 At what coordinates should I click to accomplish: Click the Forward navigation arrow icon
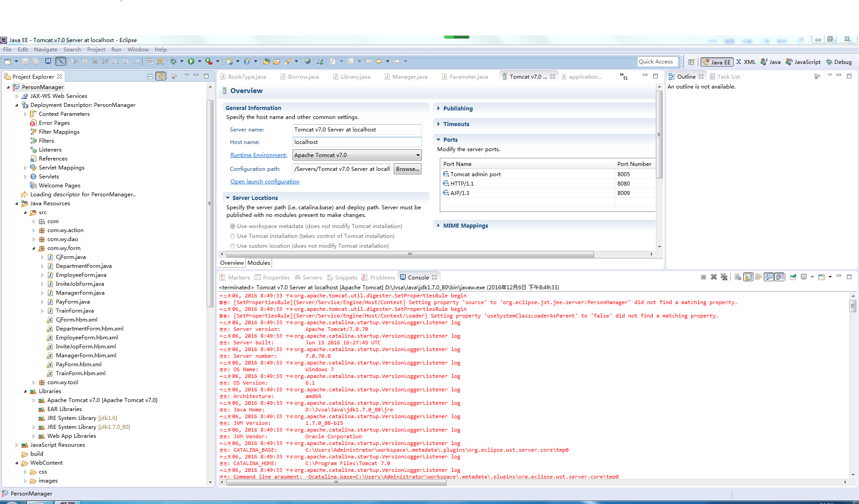(397, 62)
